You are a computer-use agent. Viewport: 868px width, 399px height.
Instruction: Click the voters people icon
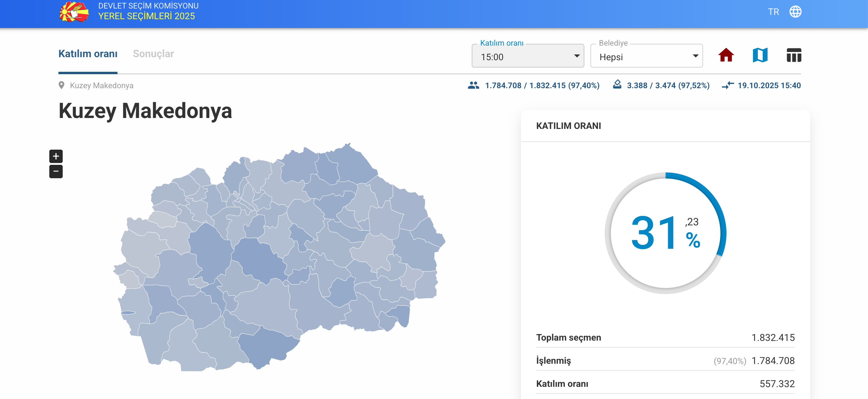point(474,85)
